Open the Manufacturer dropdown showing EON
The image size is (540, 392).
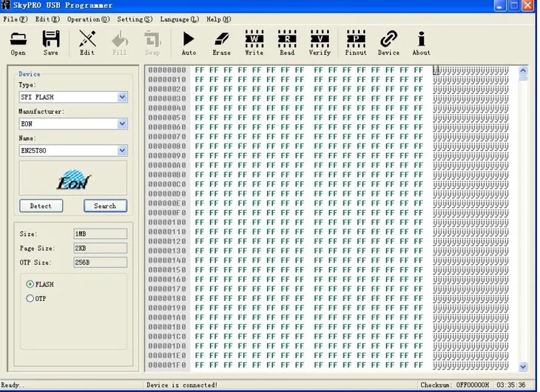(122, 124)
